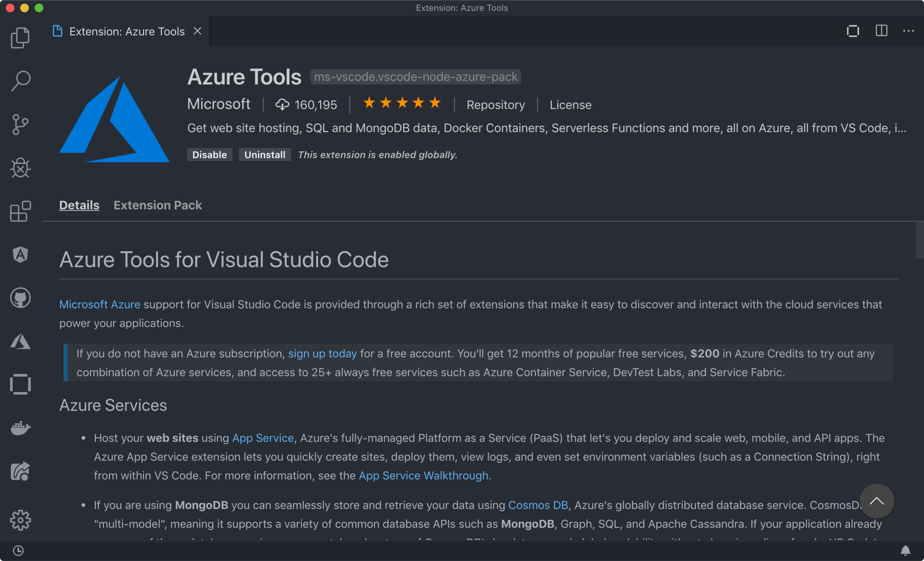The image size is (924, 561).
Task: Open the Search view icon
Action: 20,81
